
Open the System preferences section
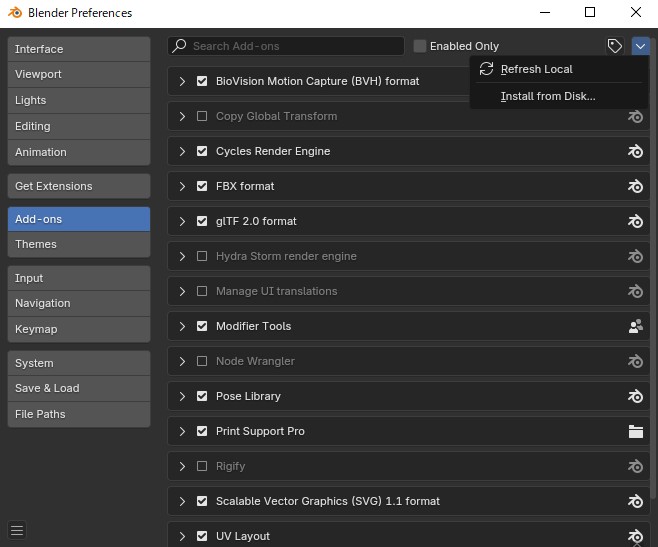coord(79,363)
